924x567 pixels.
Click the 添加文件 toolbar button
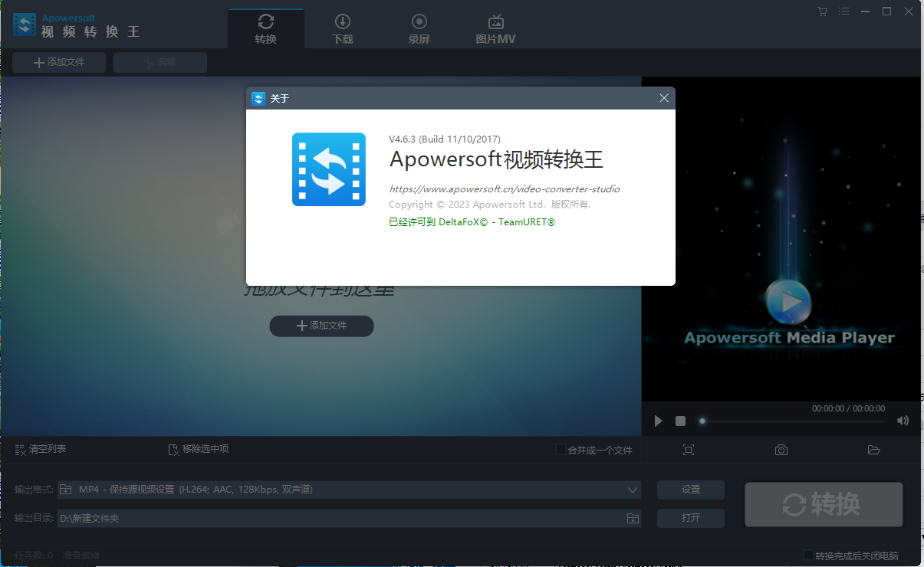point(59,62)
